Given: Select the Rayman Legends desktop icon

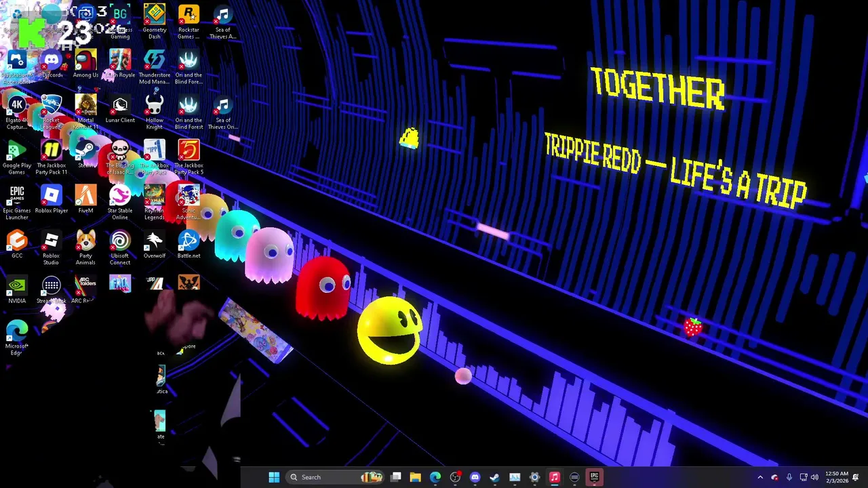Looking at the screenshot, I should (x=154, y=203).
